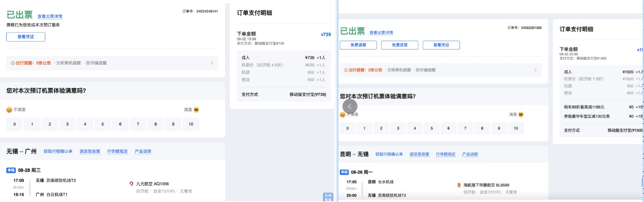644x202 pixels.
Task: Open the 在线客服 chat widget
Action: tap(328, 197)
